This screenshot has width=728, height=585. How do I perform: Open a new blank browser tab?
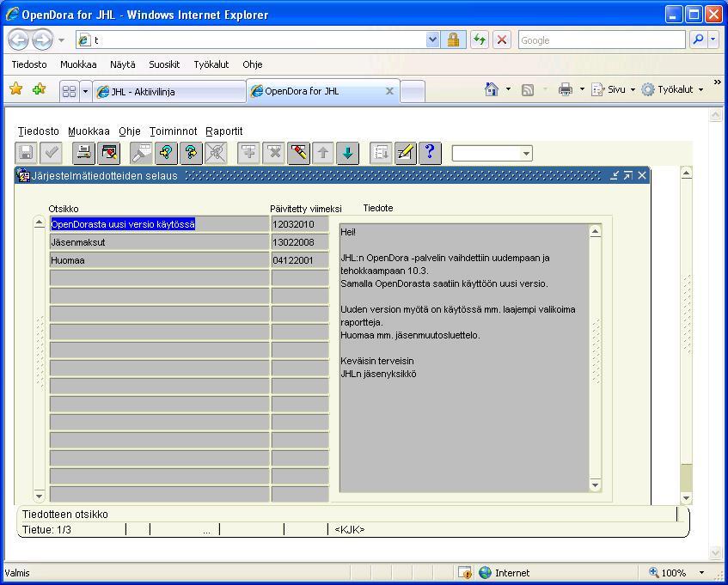[x=413, y=91]
